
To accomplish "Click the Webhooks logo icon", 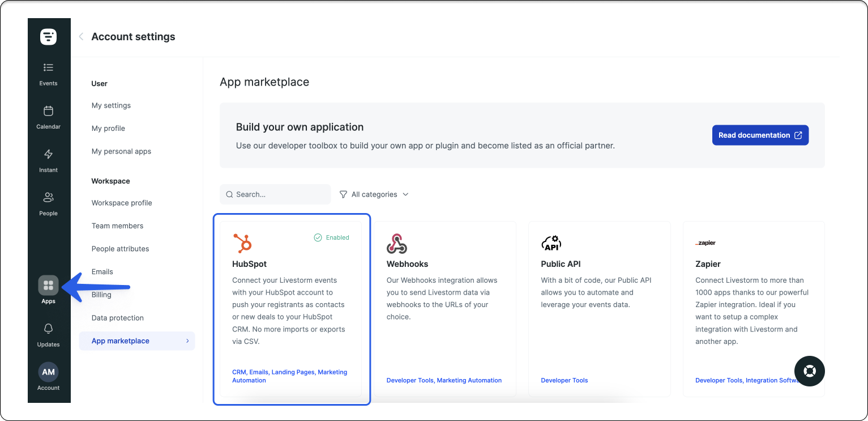I will point(397,243).
